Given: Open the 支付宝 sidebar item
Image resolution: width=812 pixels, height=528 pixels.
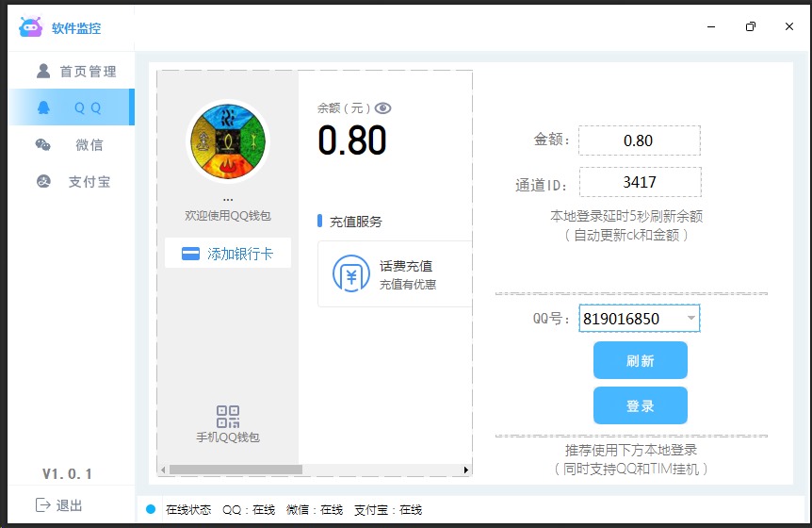Looking at the screenshot, I should (x=72, y=181).
